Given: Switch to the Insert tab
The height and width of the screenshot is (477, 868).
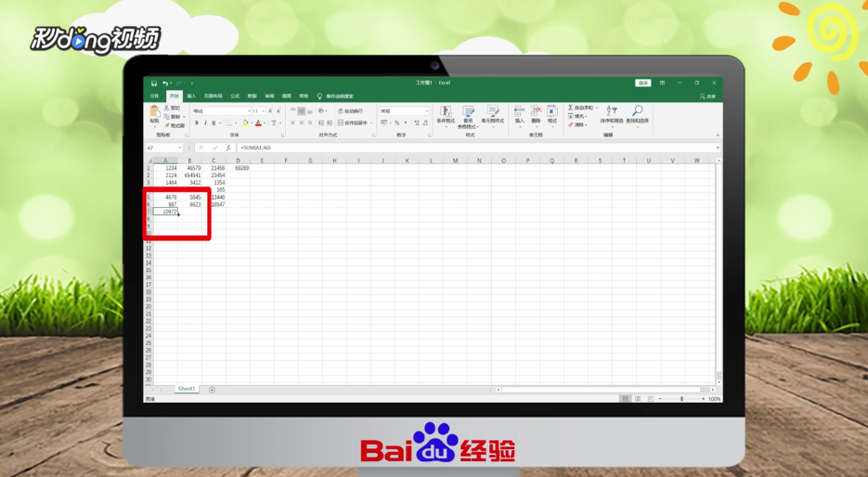Looking at the screenshot, I should [x=191, y=97].
